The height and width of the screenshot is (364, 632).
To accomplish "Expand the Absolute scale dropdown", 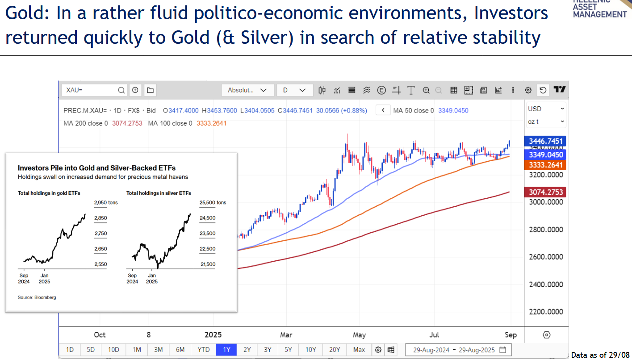I will [x=248, y=90].
